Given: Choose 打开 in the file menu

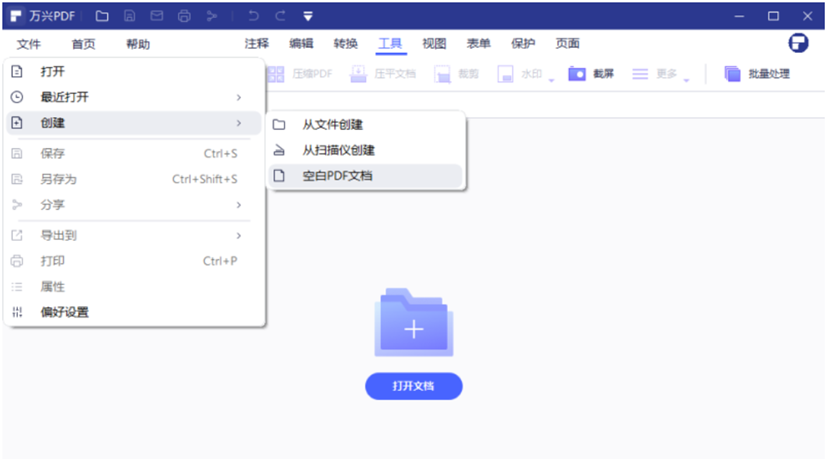Looking at the screenshot, I should click(134, 72).
